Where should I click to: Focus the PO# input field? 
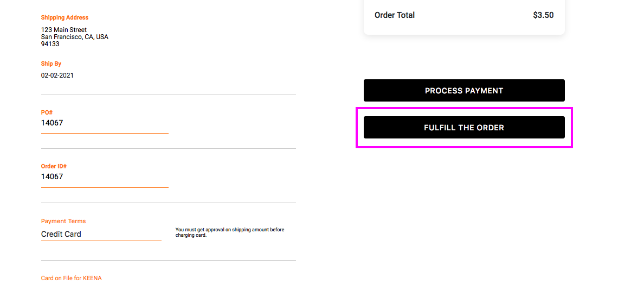pos(105,123)
